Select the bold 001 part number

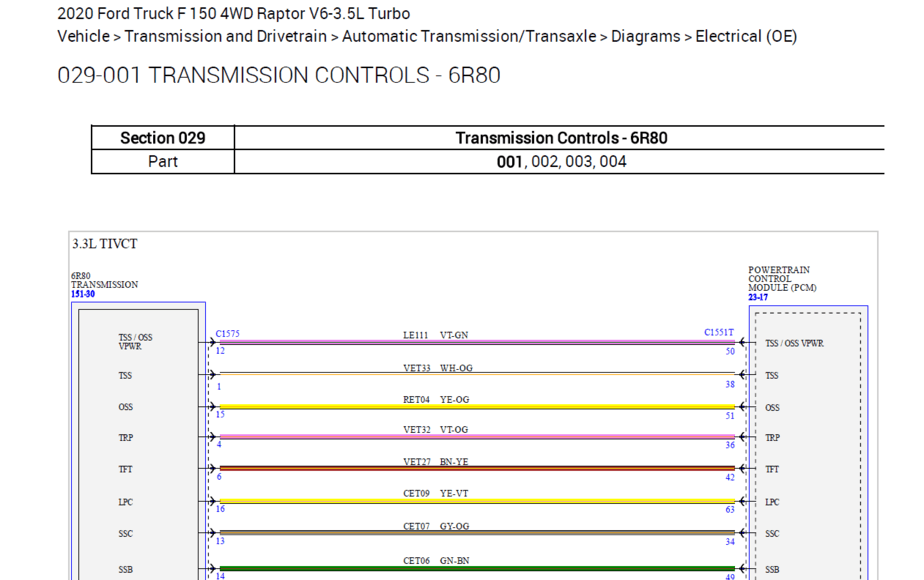[510, 161]
